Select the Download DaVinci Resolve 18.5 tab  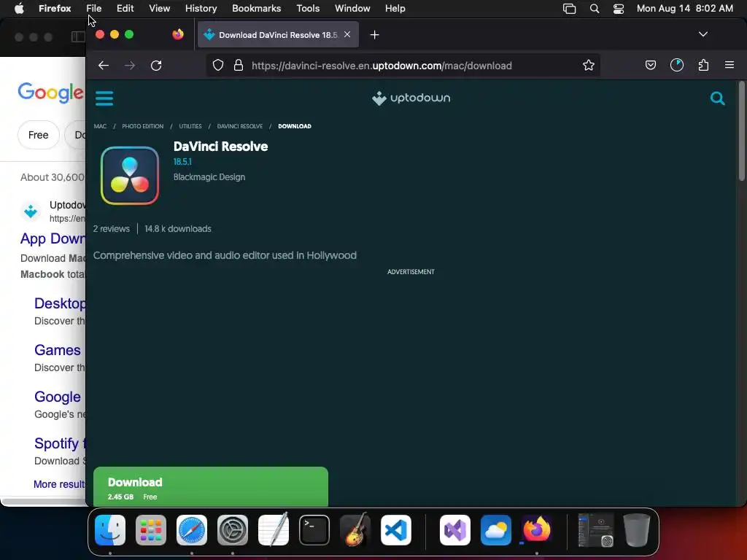[x=278, y=35]
